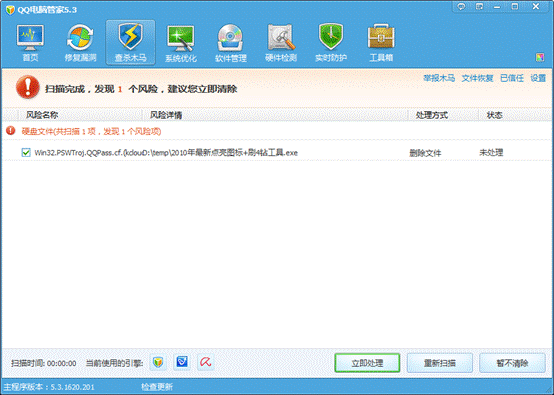Screen dimensions: 554x395
Task: Click the QQ电脑管家 engine shield icon
Action: click(x=158, y=362)
